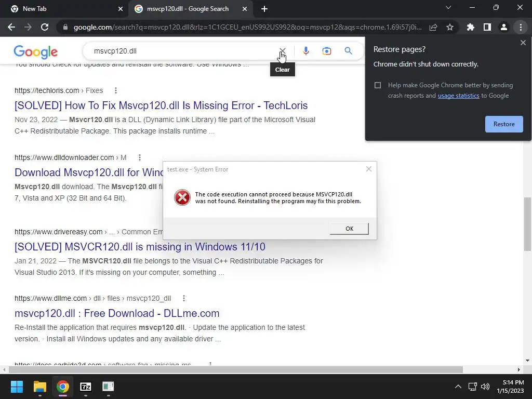The height and width of the screenshot is (399, 532).
Task: Click the Chrome taskbar icon
Action: 63,387
